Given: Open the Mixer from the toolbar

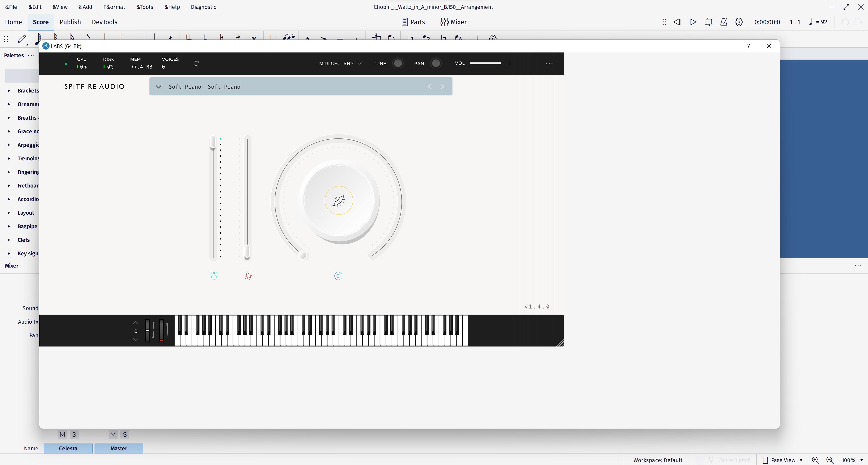Looking at the screenshot, I should [x=453, y=21].
